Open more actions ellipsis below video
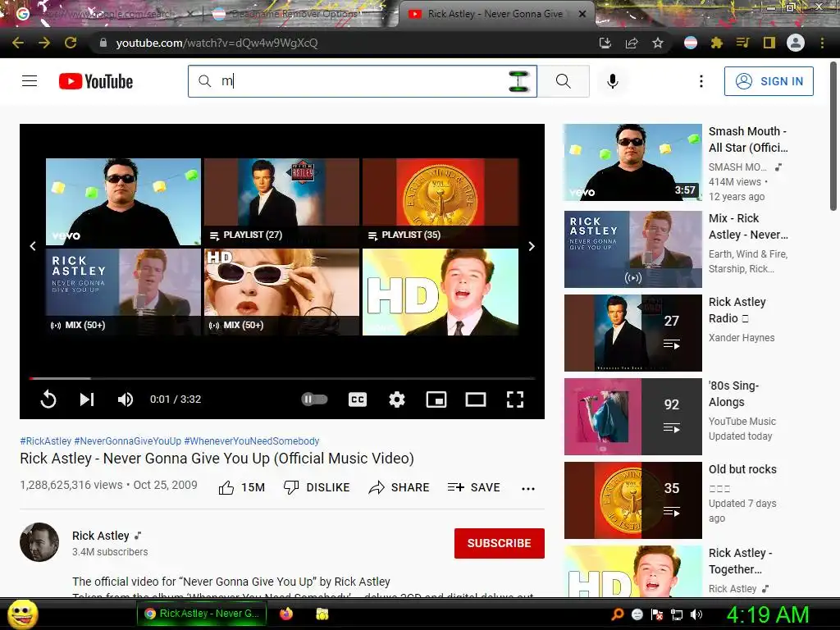The width and height of the screenshot is (840, 630). 528,488
